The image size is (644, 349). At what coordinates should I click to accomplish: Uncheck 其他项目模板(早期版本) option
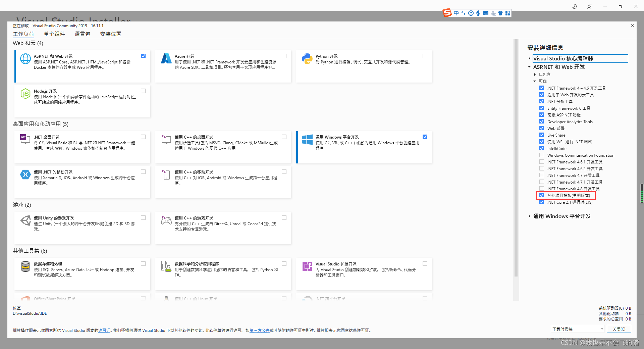[542, 195]
